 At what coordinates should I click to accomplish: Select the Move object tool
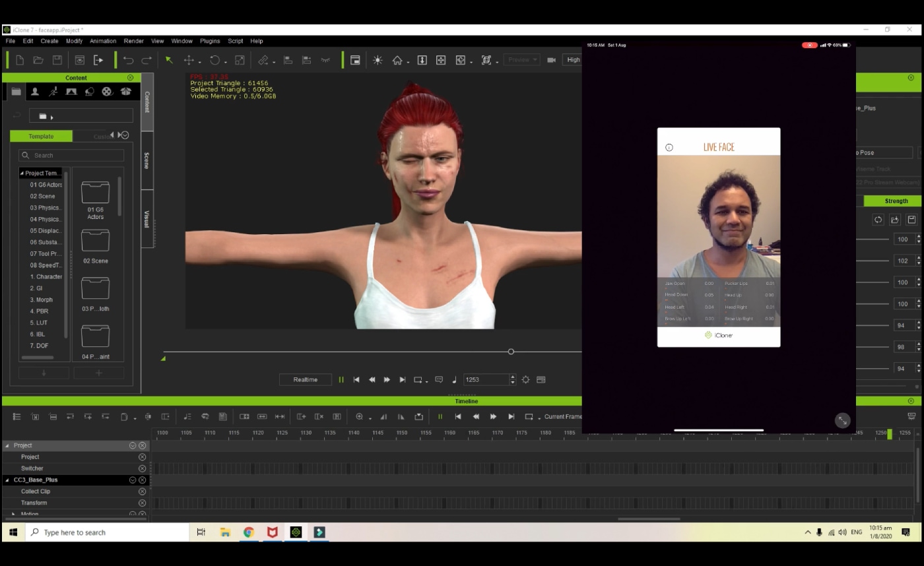tap(189, 60)
